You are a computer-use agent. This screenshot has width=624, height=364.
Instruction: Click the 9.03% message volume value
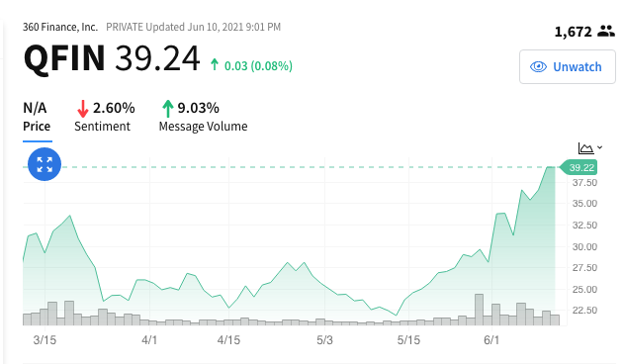(198, 108)
